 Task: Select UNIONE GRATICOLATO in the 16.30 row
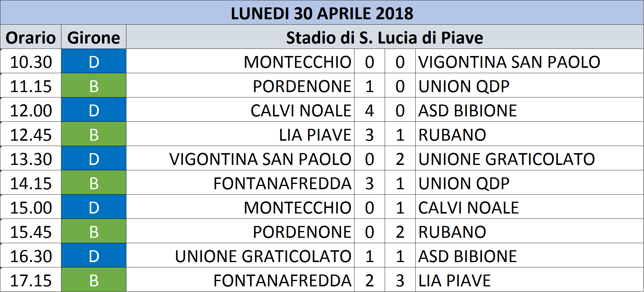click(240, 255)
